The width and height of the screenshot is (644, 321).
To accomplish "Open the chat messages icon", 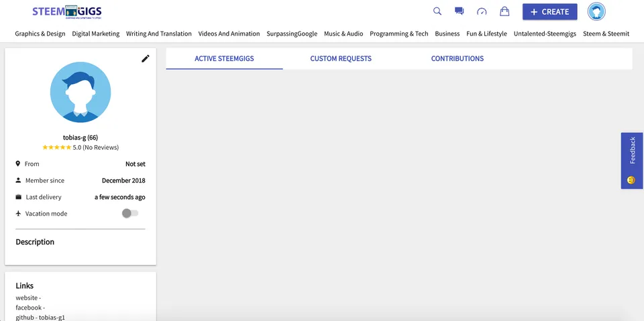I will tap(459, 11).
